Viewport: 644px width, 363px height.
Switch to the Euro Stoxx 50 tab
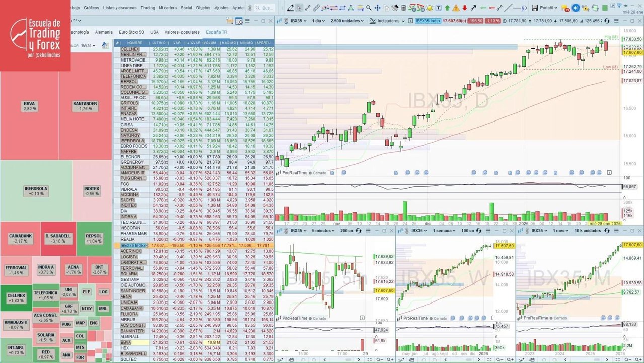pos(131,32)
